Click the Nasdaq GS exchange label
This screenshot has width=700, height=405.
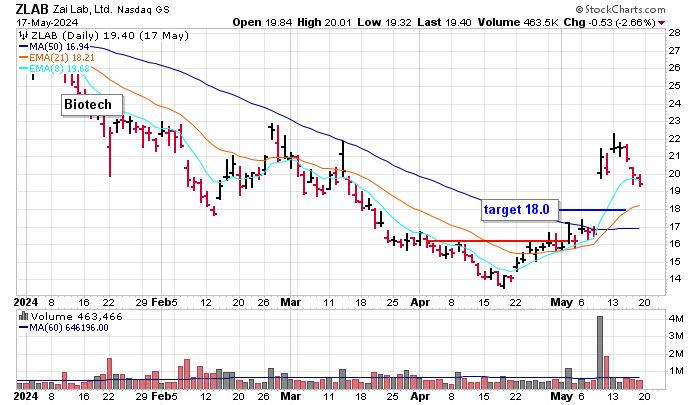[x=143, y=9]
